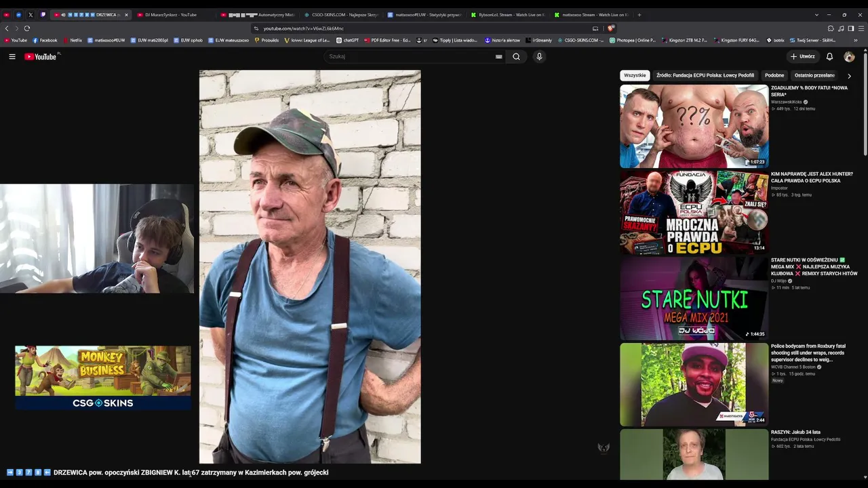Show more filter chips with right arrow

click(849, 76)
